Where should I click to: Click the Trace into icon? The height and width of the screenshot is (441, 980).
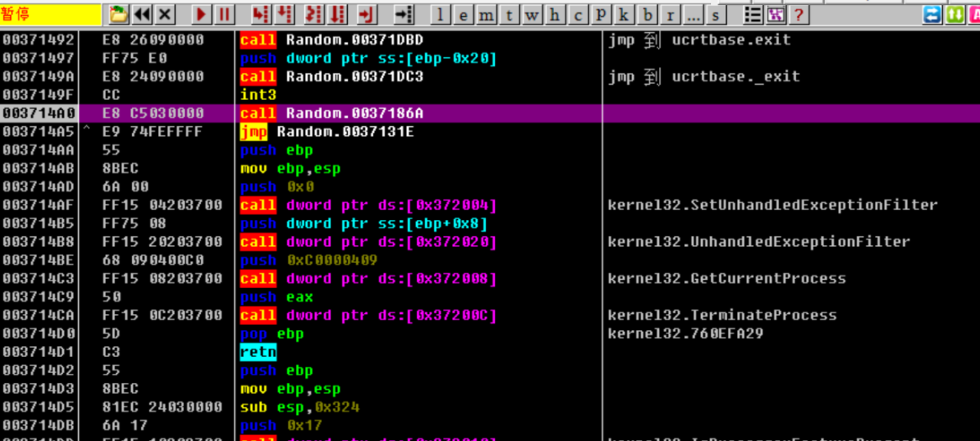point(313,14)
